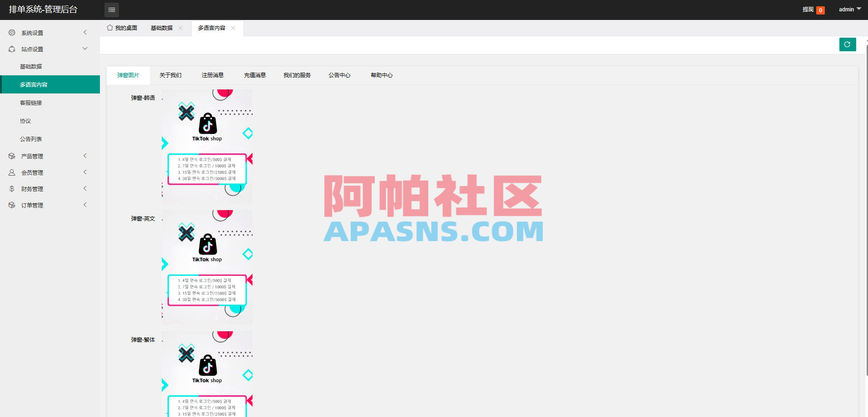868x417 pixels.
Task: Click the 提现 withdrawal link
Action: click(809, 10)
